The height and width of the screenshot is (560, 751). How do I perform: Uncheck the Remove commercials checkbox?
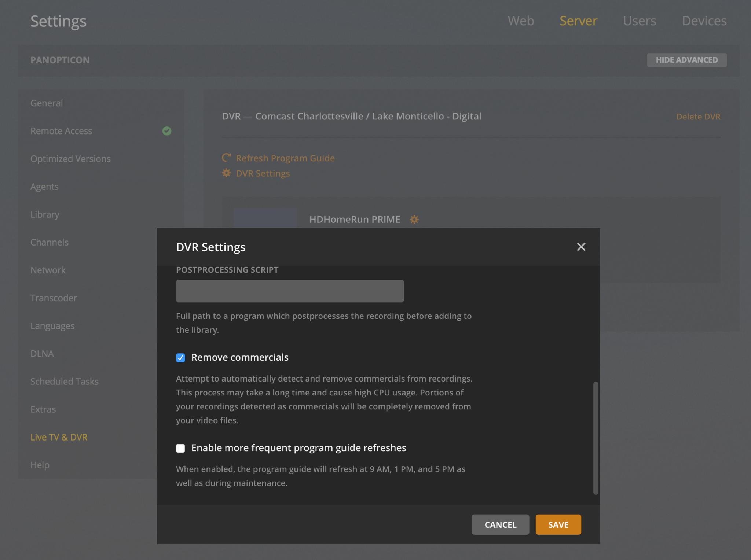point(180,358)
